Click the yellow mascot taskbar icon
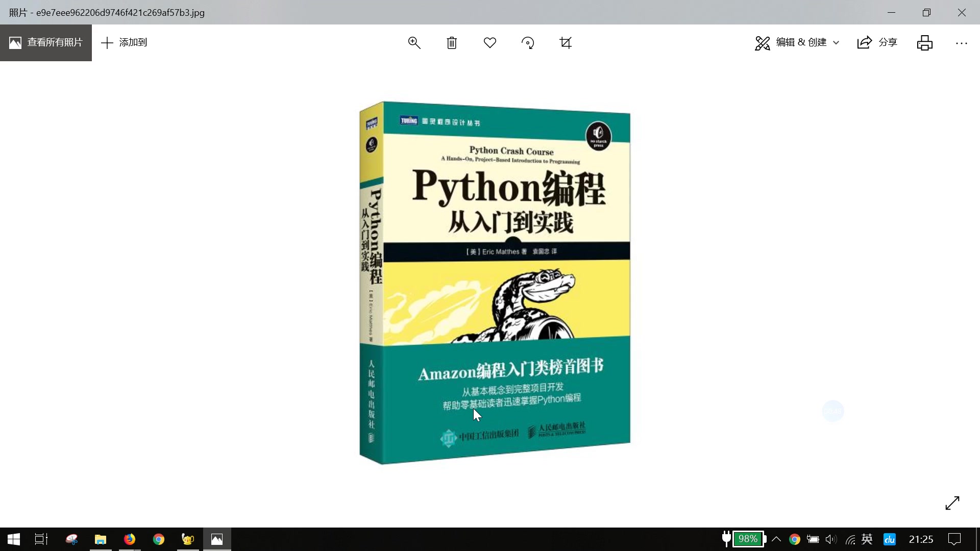 188,539
